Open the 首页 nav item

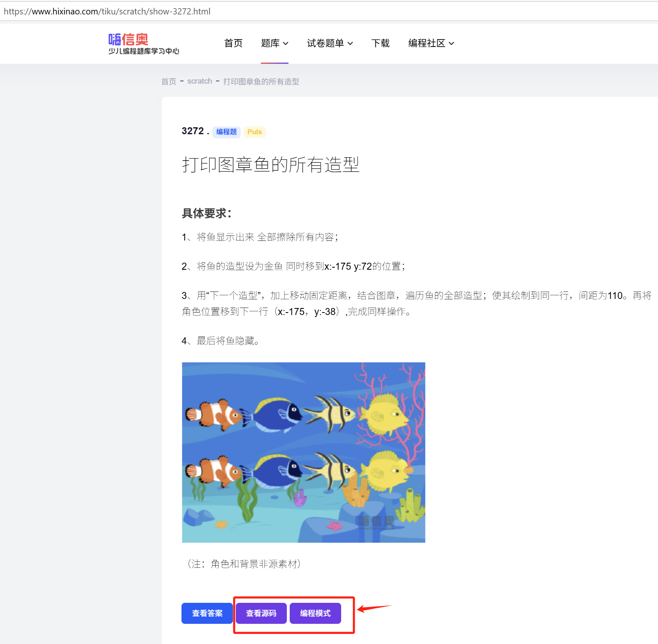point(233,43)
